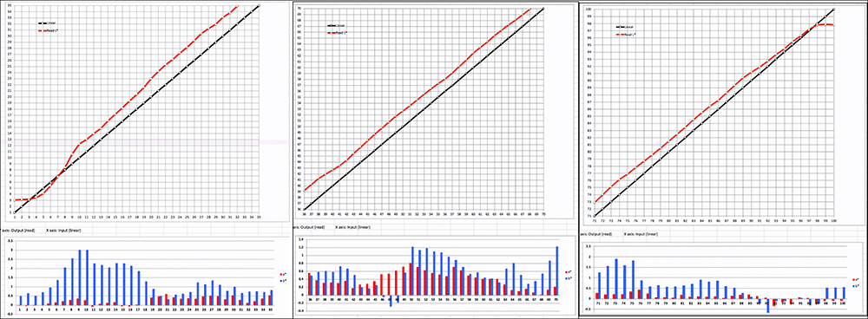
Task: Click the tallest blue bar at input 9
Action: coord(80,277)
